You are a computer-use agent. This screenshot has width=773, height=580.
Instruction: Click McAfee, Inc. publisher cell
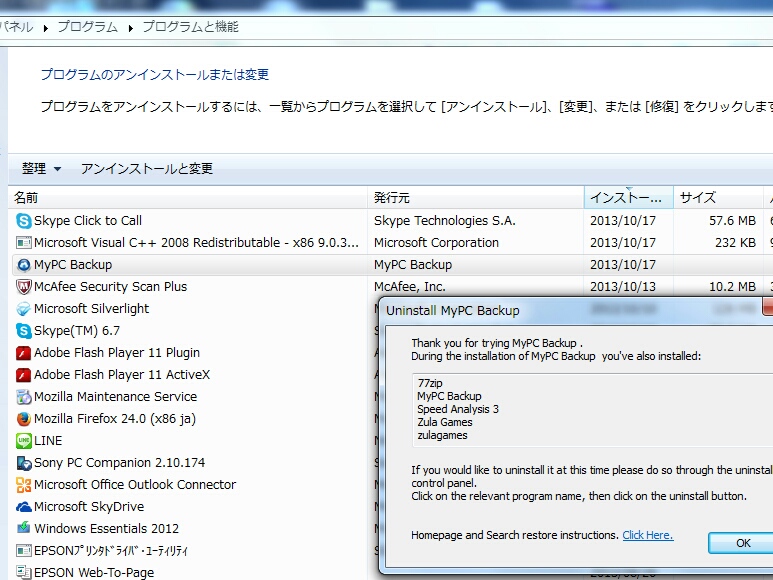(410, 287)
